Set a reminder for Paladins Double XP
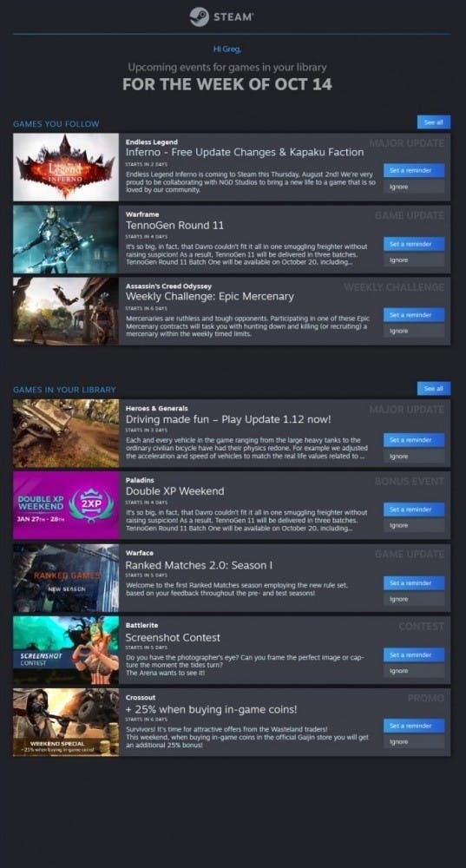 [x=414, y=510]
